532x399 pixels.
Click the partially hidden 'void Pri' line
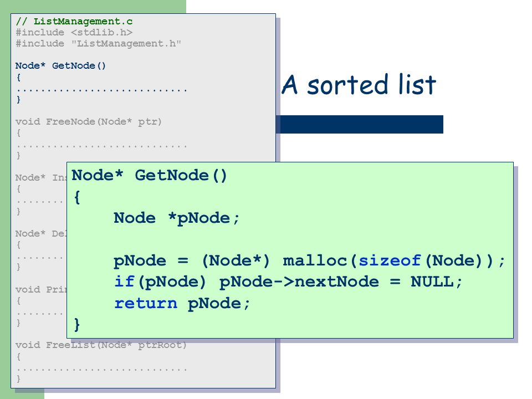pyautogui.click(x=41, y=290)
